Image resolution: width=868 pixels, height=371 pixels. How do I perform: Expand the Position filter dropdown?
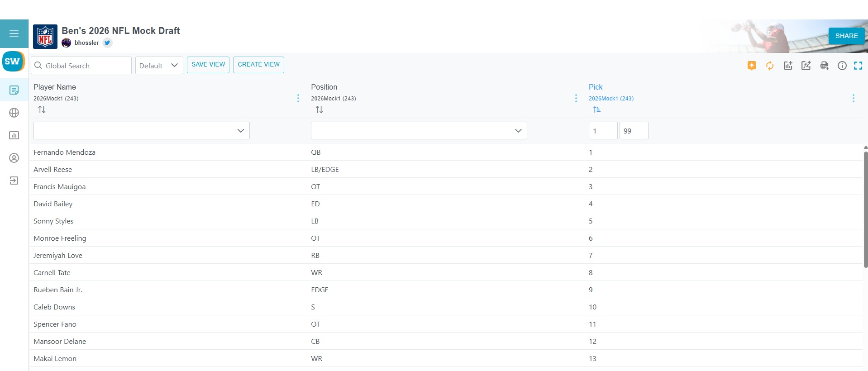(x=518, y=131)
